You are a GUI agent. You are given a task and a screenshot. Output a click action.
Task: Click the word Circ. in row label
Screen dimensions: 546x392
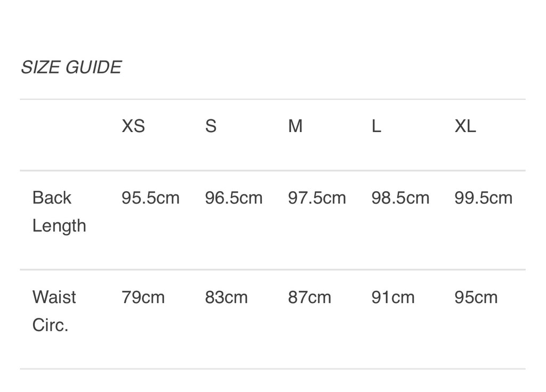pyautogui.click(x=50, y=325)
